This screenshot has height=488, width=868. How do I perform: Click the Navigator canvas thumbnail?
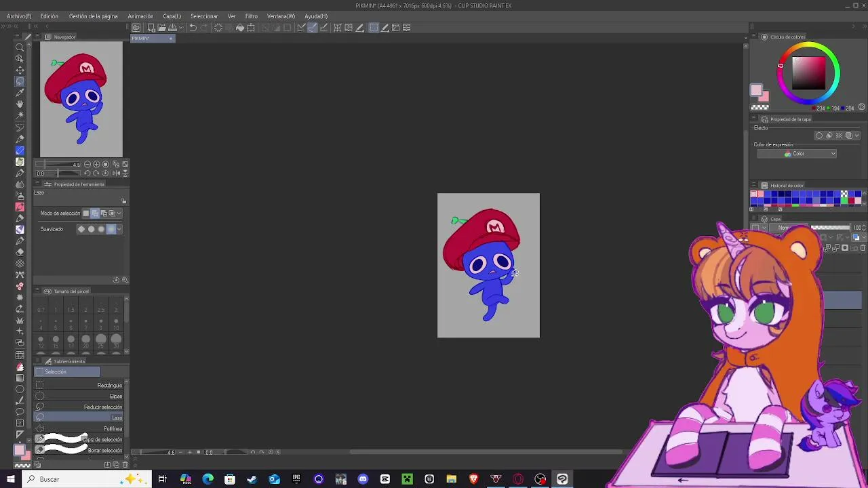pyautogui.click(x=81, y=100)
